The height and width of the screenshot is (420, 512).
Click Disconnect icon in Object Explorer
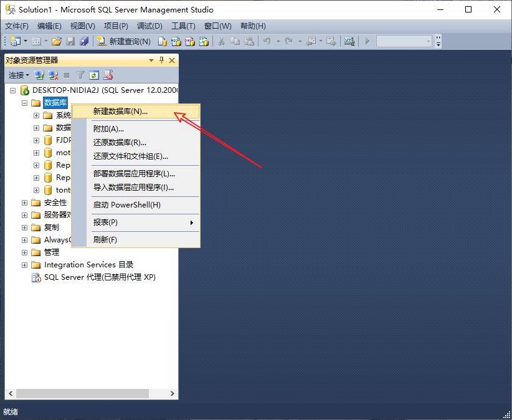(53, 75)
